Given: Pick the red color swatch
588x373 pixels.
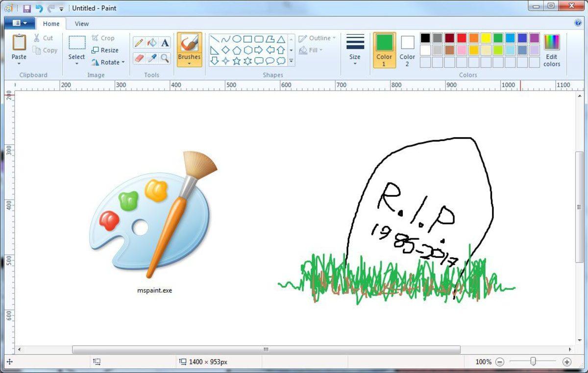Looking at the screenshot, I should pyautogui.click(x=461, y=37).
